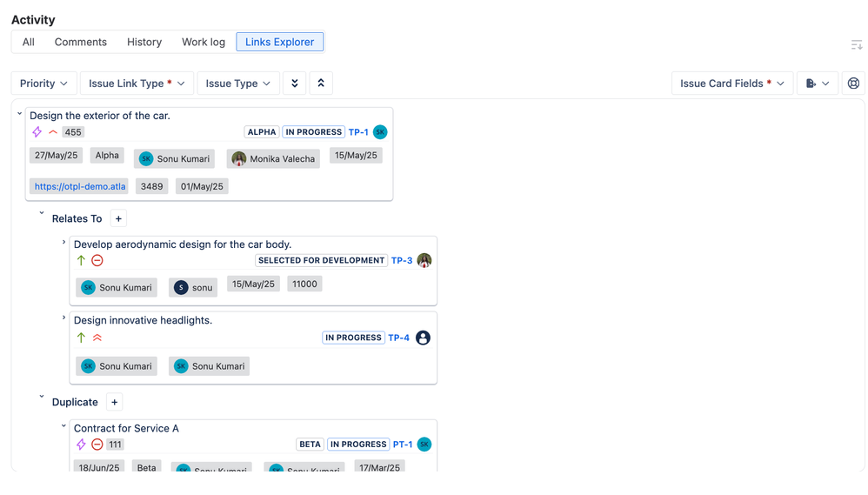Click the 27/May/25 date chip
Screen dimensions: 868x495
tap(56, 156)
